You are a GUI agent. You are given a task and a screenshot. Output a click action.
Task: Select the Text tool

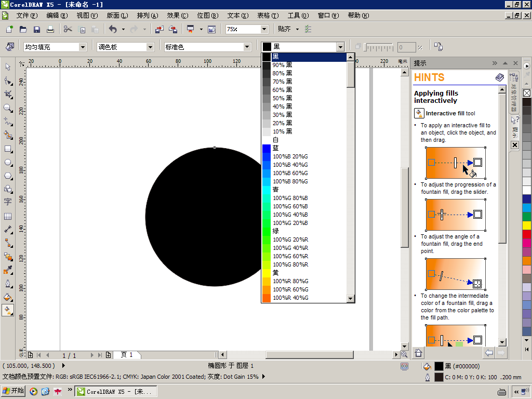tap(8, 202)
